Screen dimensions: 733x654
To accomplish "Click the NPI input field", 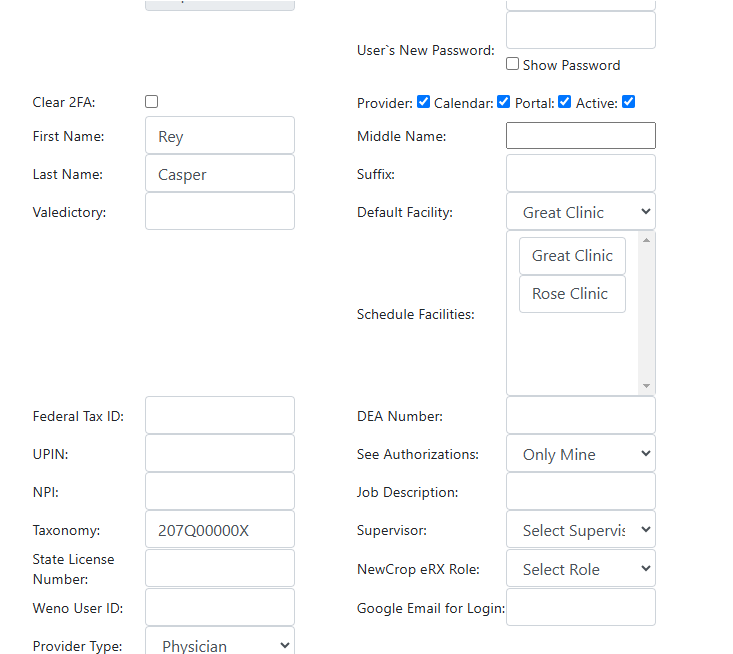I will pyautogui.click(x=220, y=491).
